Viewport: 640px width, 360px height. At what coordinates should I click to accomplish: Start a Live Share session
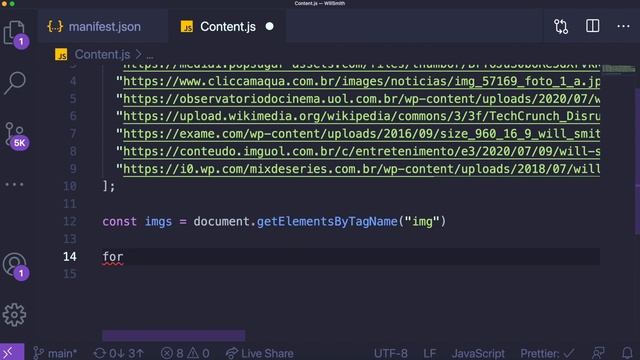pyautogui.click(x=260, y=353)
